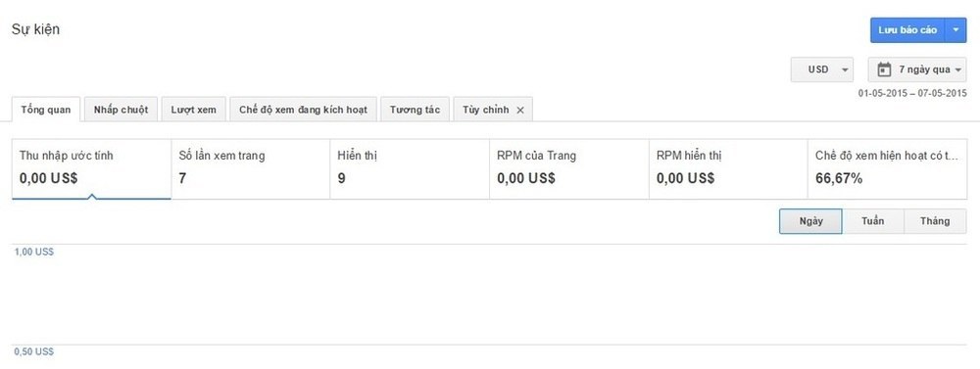The width and height of the screenshot is (980, 369).
Task: Toggle chart grouping to Ngày
Action: pyautogui.click(x=810, y=221)
